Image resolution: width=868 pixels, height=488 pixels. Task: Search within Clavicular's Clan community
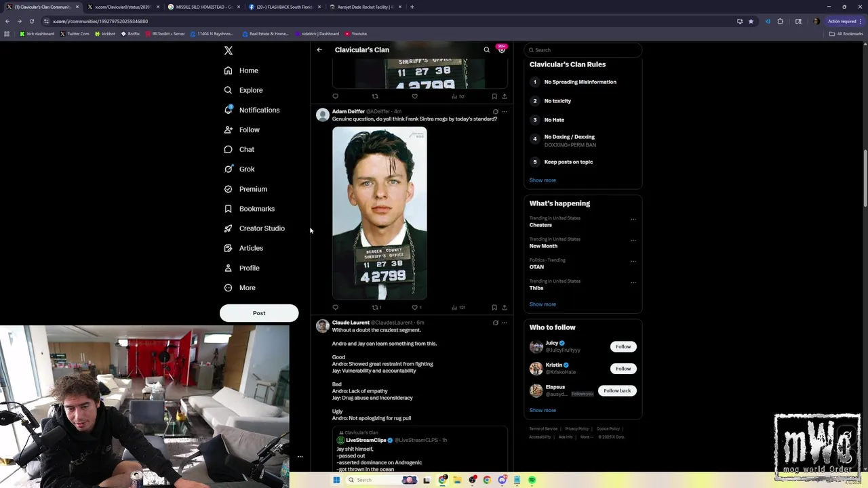point(486,49)
